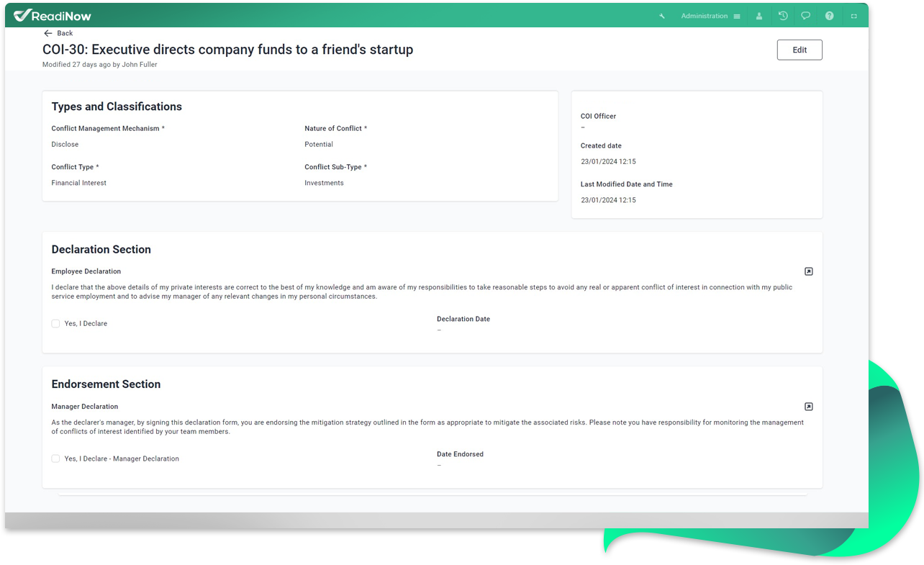Click the 'Potential' nature of conflict value

tap(319, 144)
